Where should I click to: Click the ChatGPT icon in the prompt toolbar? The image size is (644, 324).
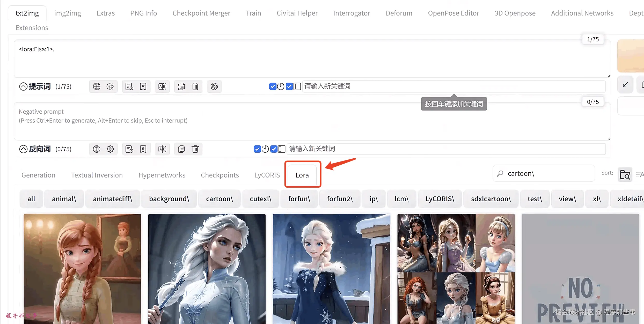click(x=214, y=86)
